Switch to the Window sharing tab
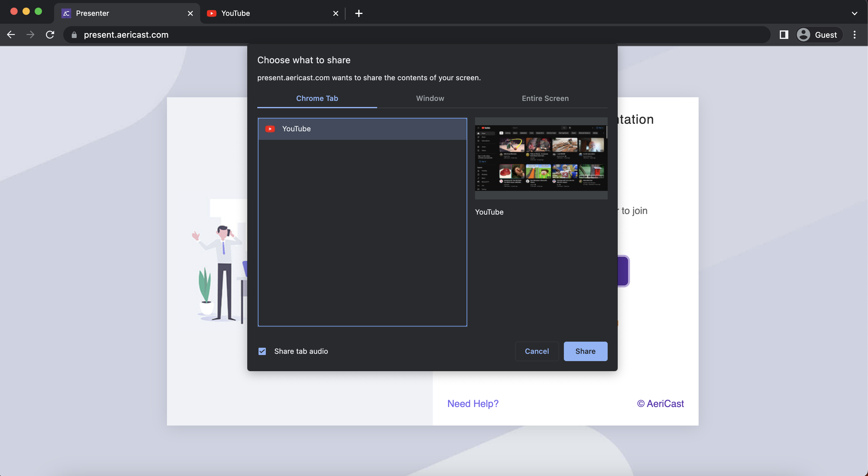Screen dimensions: 868x476 pyautogui.click(x=430, y=98)
